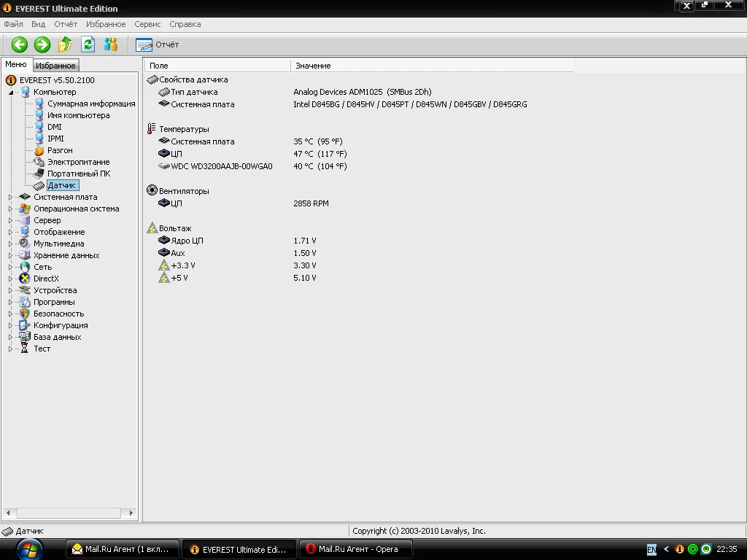Expand the Сеть tree branch
747x560 pixels.
pos(10,267)
